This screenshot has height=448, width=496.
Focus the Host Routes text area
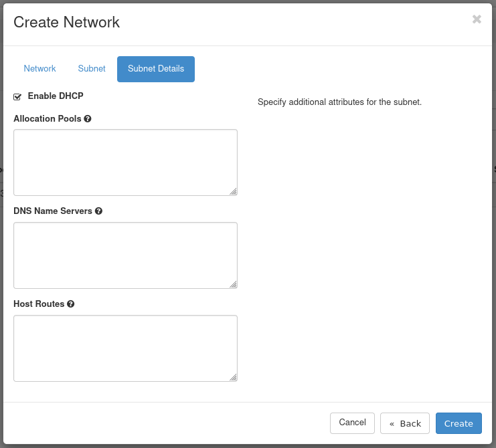(125, 348)
